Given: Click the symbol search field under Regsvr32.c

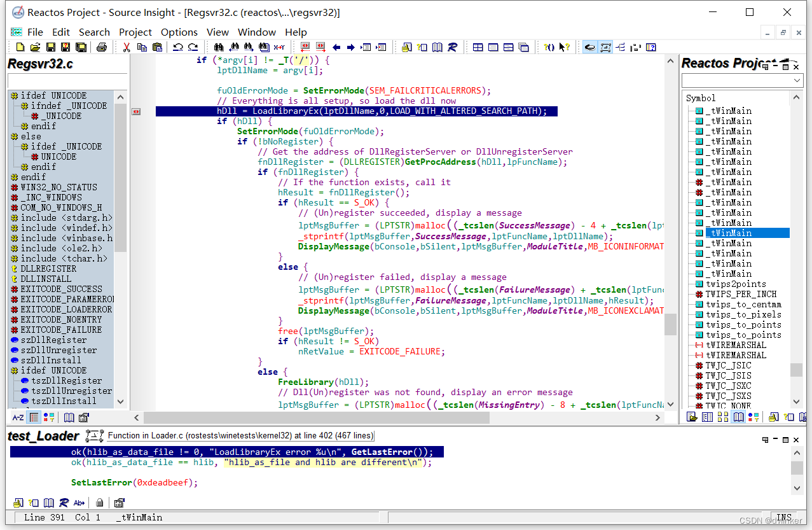Looking at the screenshot, I should click(67, 81).
